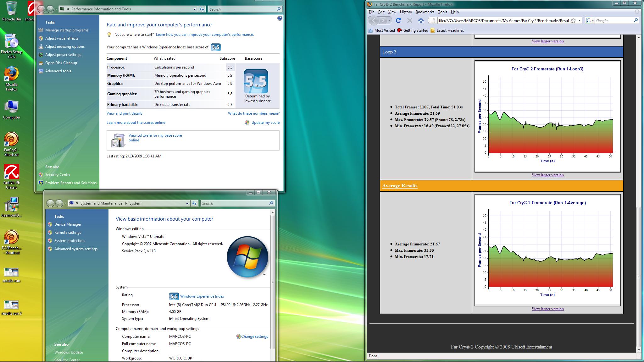Open recent pages dropdown in Performance window
The width and height of the screenshot is (644, 362).
56,9
